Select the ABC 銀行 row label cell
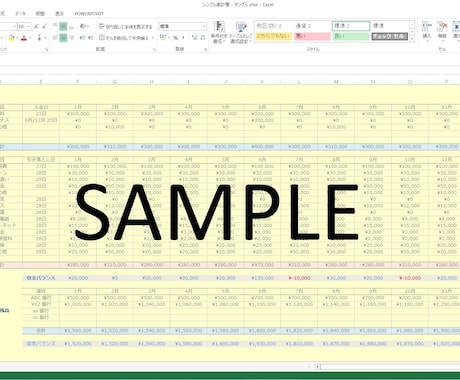Image resolution: width=460 pixels, height=380 pixels. [41, 297]
